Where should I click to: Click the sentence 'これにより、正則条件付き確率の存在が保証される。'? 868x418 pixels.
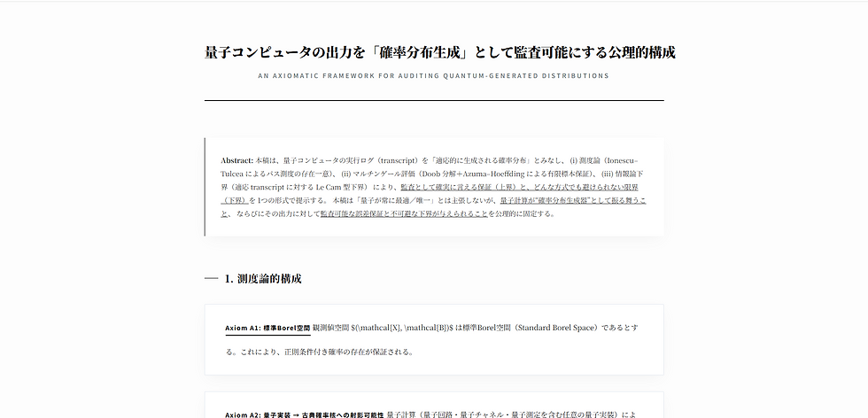pos(327,352)
